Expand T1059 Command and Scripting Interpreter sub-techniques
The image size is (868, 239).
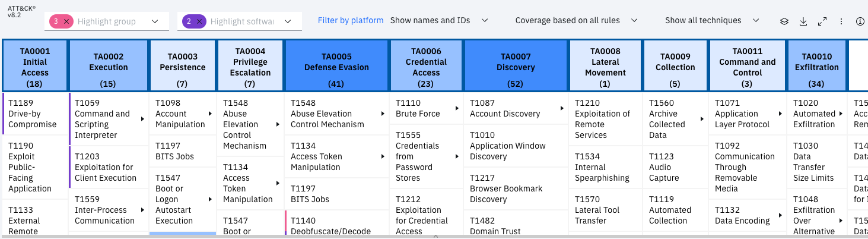click(142, 119)
